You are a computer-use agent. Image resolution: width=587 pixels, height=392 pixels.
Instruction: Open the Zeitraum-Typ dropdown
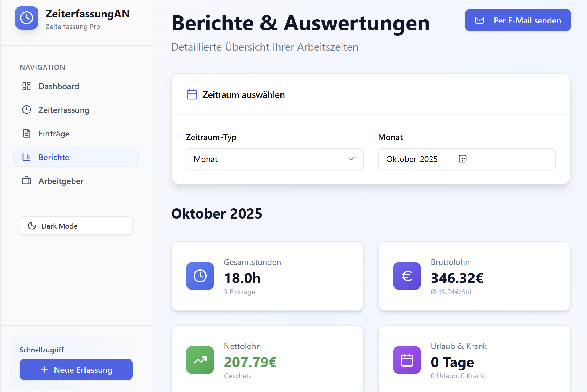275,159
